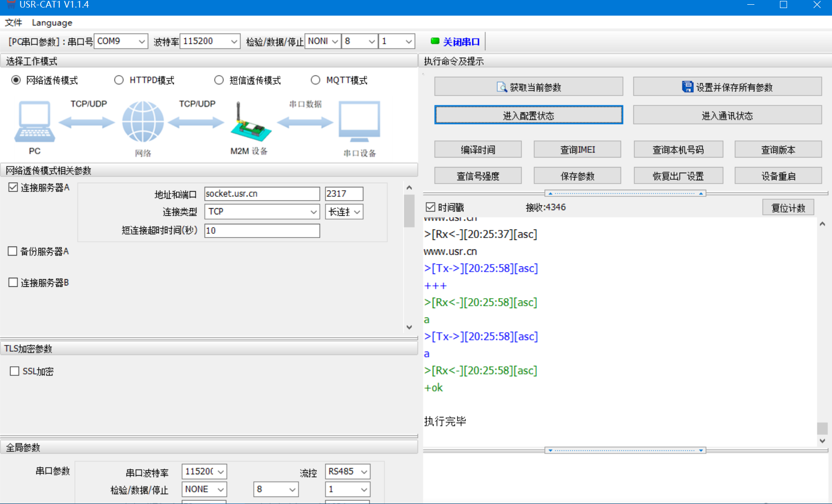Image resolution: width=832 pixels, height=504 pixels.
Task: Enable the SSL encryption checkbox
Action: click(x=15, y=371)
